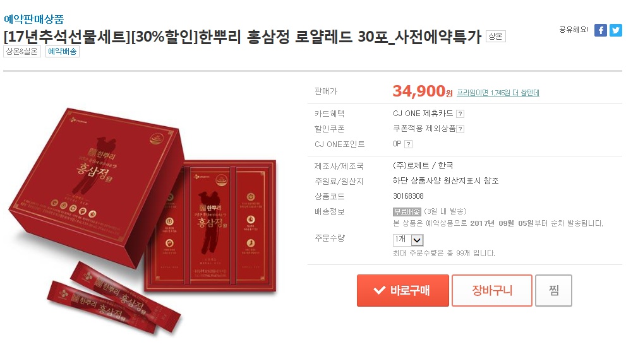Viewport: 626px width, 364px height.
Task: Share the product on Facebook
Action: pos(601,30)
